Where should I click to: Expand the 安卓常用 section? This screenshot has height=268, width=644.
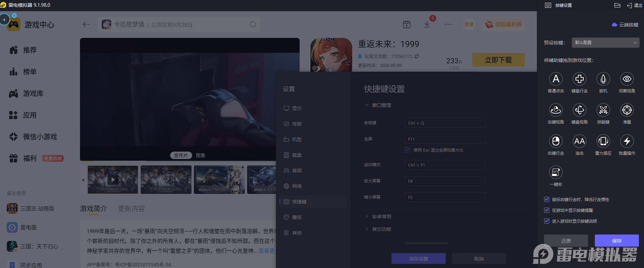click(366, 217)
